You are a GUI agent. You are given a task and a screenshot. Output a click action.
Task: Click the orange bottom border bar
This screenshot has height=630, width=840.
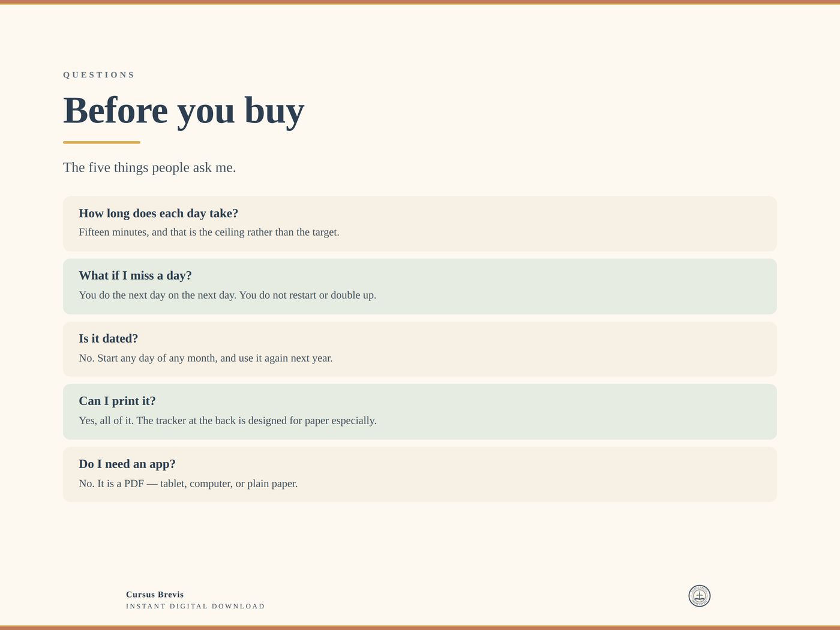[x=420, y=628]
